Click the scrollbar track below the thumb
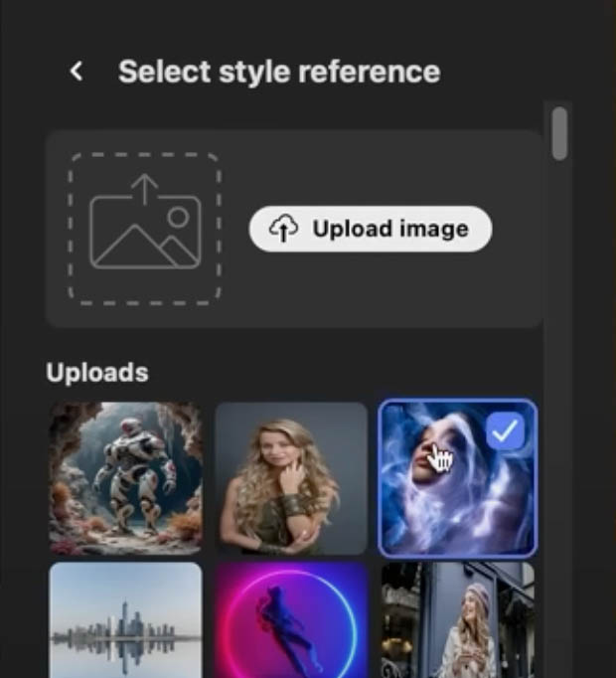The width and height of the screenshot is (616, 678). point(559,398)
